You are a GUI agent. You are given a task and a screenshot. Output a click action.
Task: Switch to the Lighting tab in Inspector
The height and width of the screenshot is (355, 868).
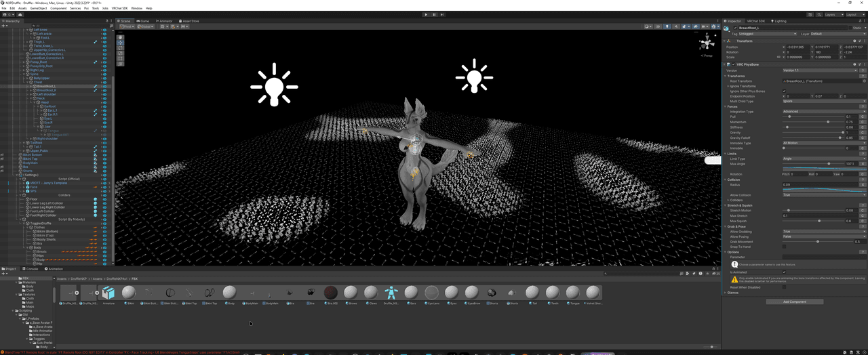click(x=779, y=21)
